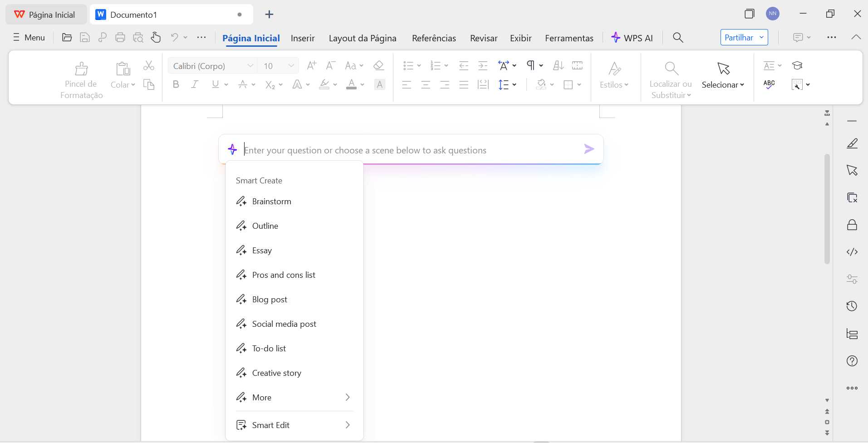The width and height of the screenshot is (868, 443).
Task: Apply italic formatting
Action: 194,84
